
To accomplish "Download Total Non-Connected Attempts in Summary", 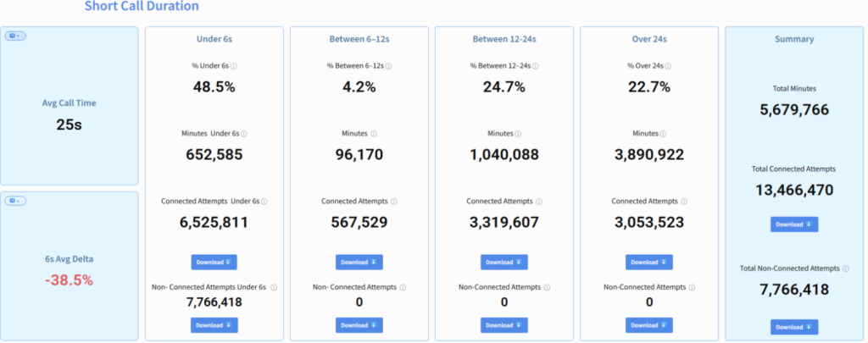I will click(x=794, y=327).
